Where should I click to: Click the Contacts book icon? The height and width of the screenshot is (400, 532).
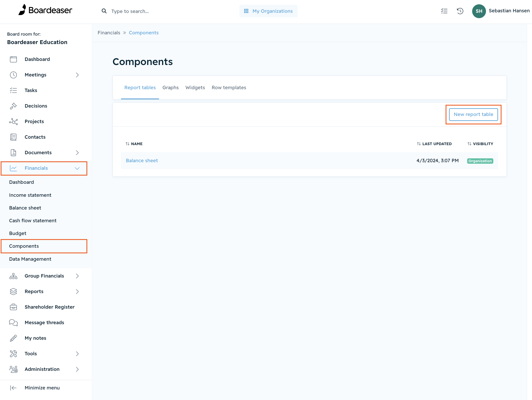(13, 137)
